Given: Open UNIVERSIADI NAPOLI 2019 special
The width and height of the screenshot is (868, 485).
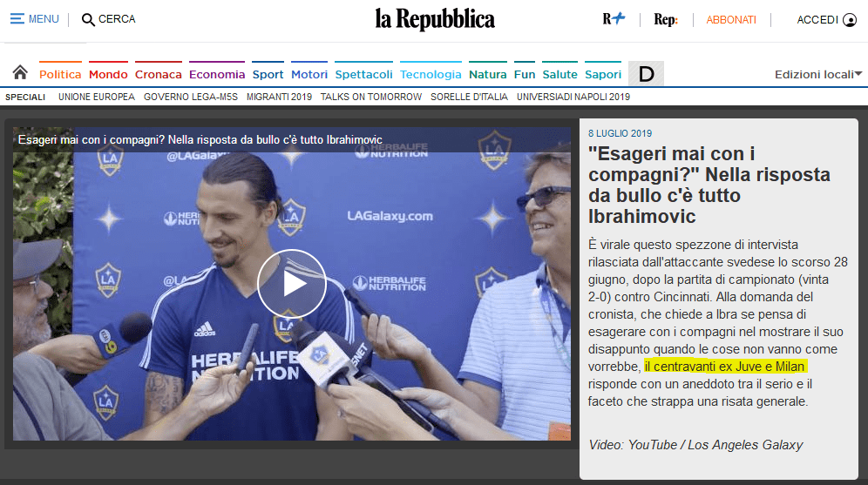Looking at the screenshot, I should pos(573,97).
